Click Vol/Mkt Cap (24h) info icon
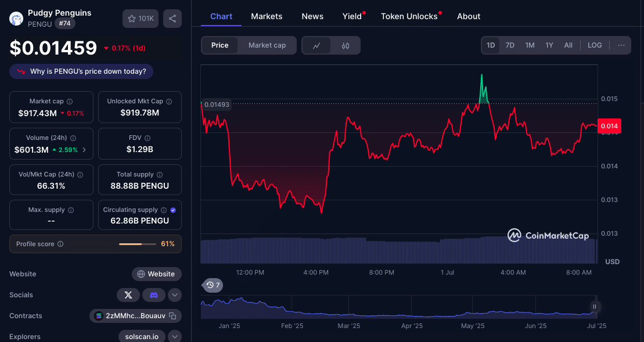This screenshot has width=644, height=342. pos(80,175)
